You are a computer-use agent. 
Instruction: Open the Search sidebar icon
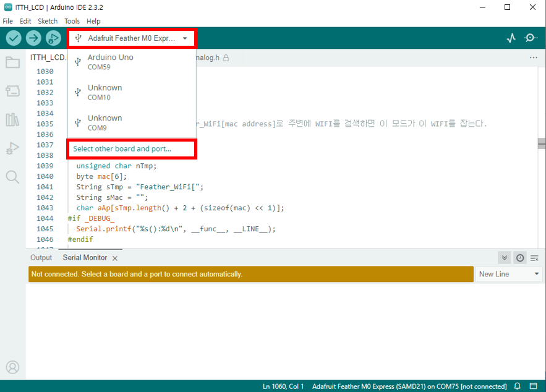pyautogui.click(x=12, y=177)
